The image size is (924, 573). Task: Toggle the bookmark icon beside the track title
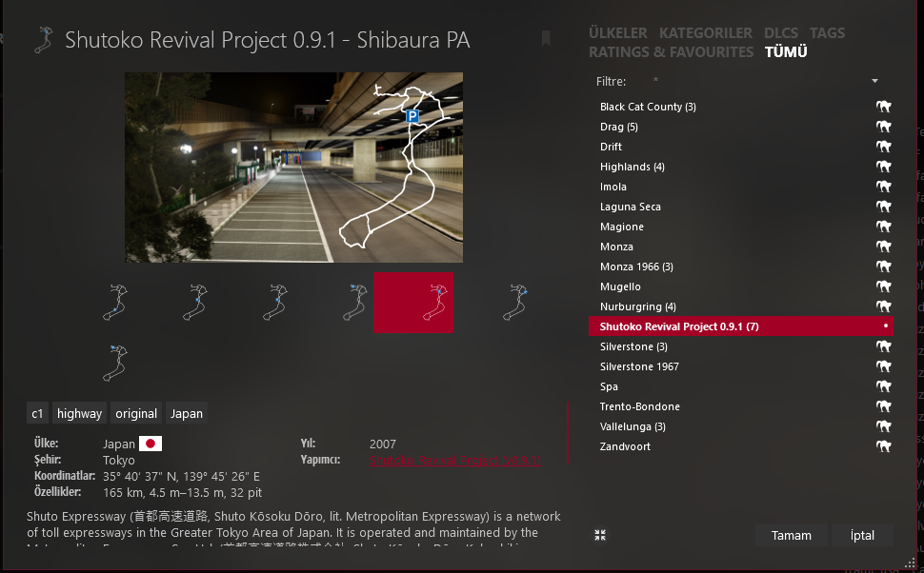point(546,38)
